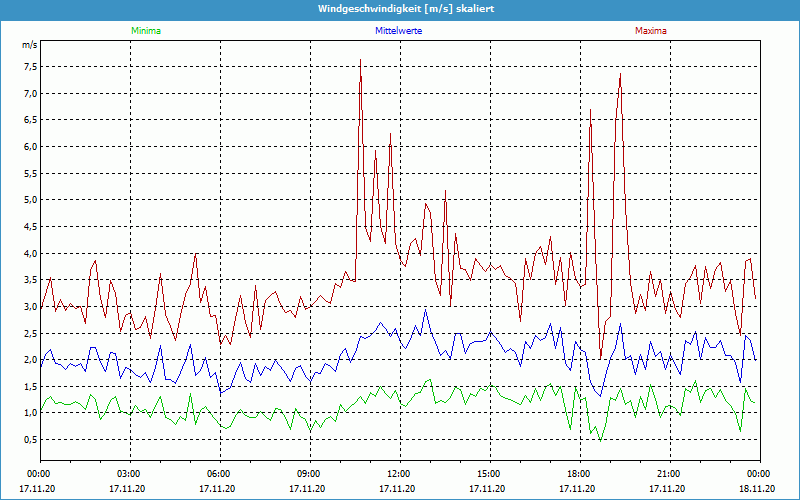Image resolution: width=800 pixels, height=500 pixels.
Task: Click the 5,5 y-axis value
Action: coord(30,173)
